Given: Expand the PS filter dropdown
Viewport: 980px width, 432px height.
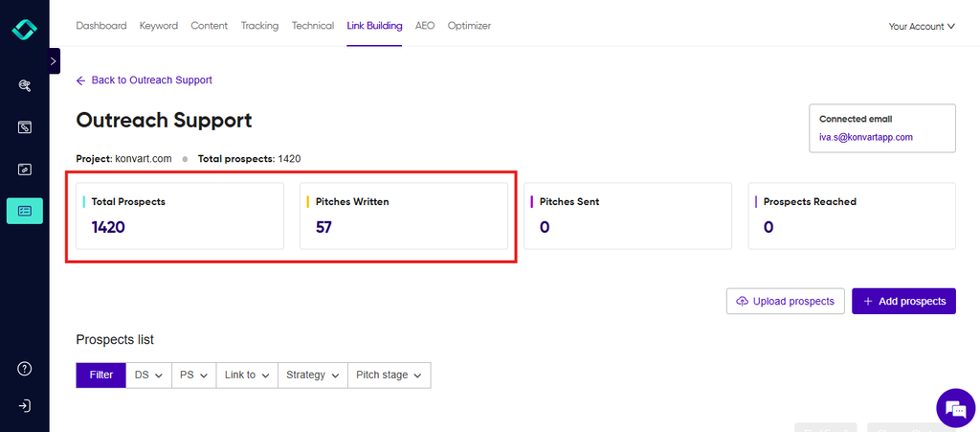Looking at the screenshot, I should [x=193, y=375].
